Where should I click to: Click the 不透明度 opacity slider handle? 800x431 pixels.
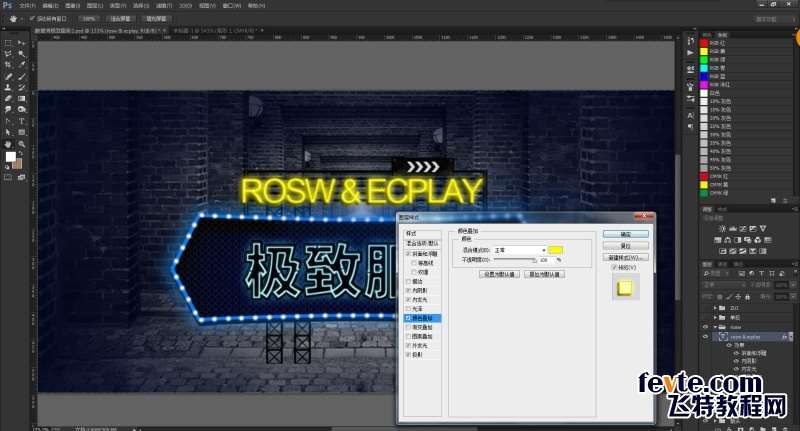tap(534, 261)
